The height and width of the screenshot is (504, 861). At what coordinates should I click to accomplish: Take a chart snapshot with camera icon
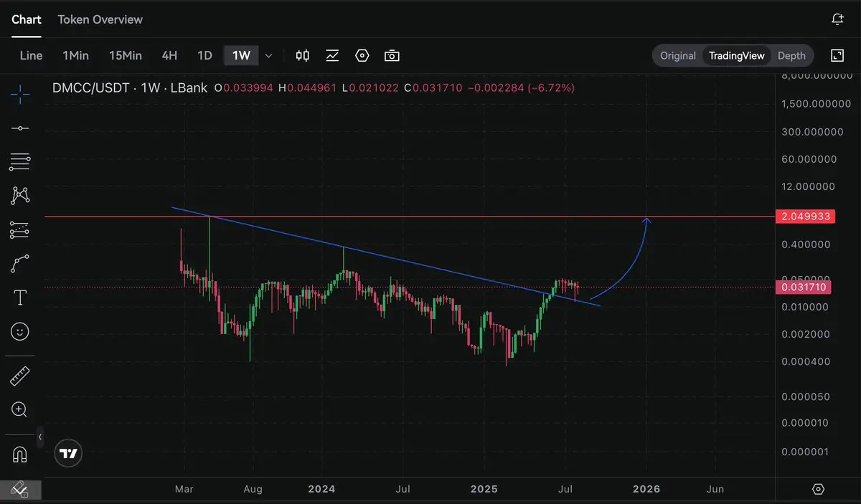click(x=392, y=55)
